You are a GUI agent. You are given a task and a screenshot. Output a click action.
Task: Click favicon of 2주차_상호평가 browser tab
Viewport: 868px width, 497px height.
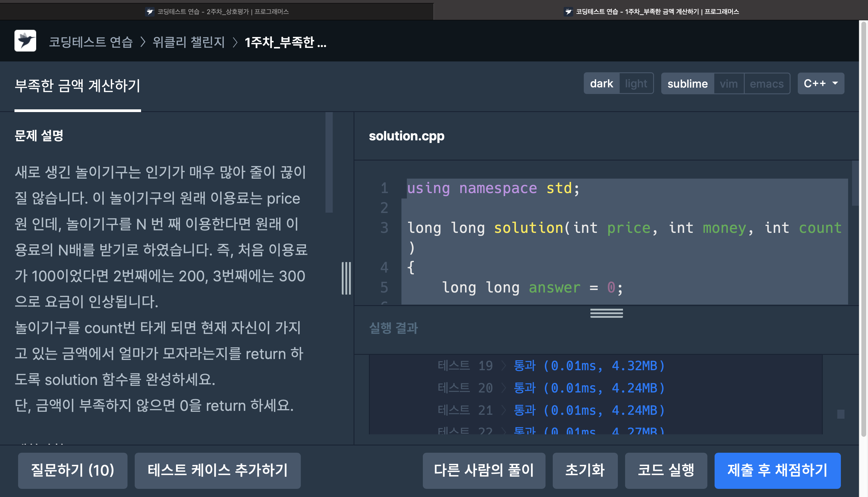[150, 12]
